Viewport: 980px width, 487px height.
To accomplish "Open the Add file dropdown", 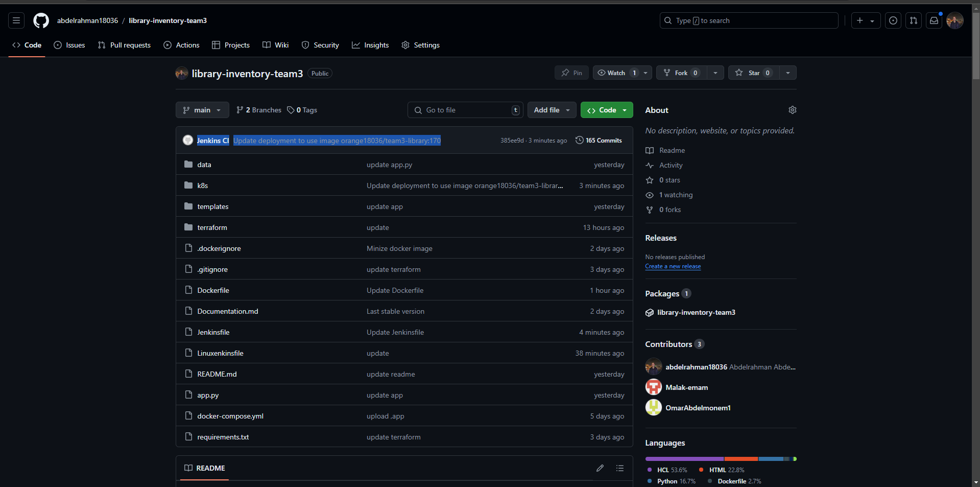I will coord(552,110).
